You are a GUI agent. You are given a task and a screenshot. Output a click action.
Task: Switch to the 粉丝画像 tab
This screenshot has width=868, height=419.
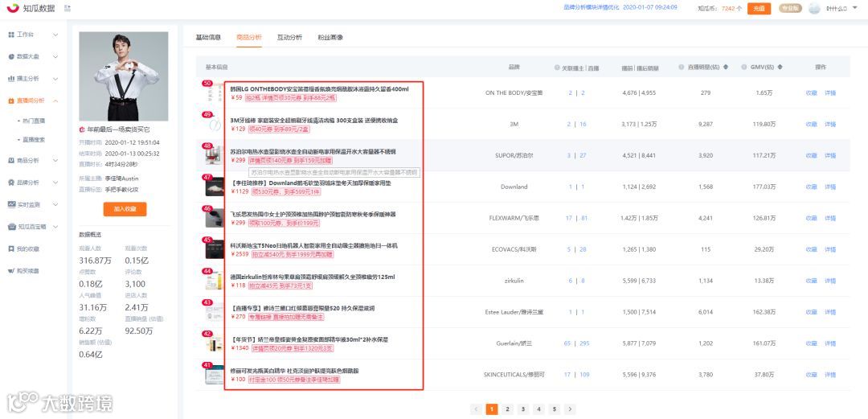(330, 38)
